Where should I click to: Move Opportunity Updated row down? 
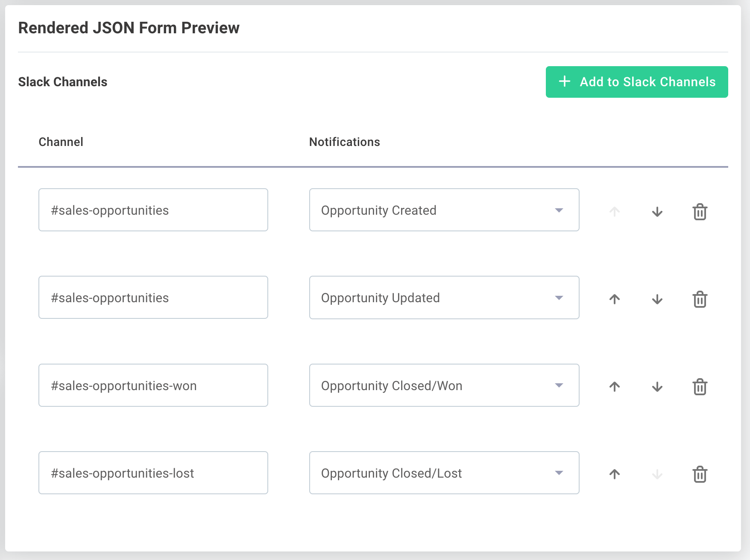[657, 299]
